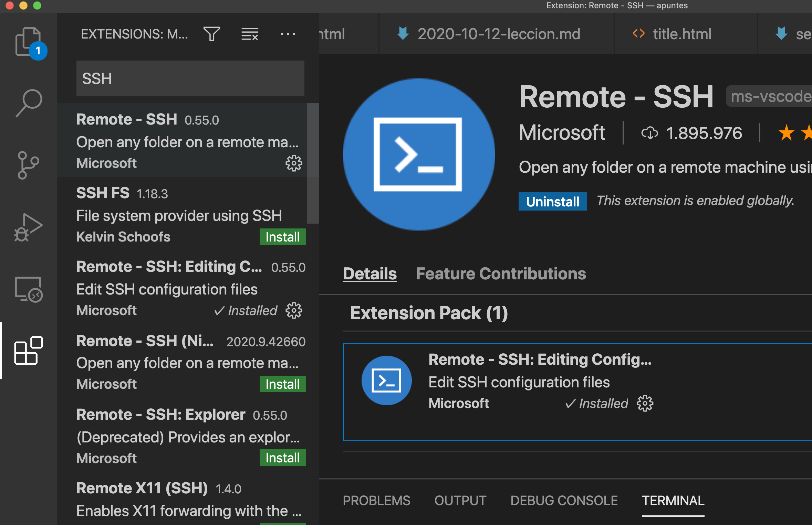Viewport: 812px width, 525px height.
Task: Switch to the Terminal panel
Action: click(x=673, y=501)
